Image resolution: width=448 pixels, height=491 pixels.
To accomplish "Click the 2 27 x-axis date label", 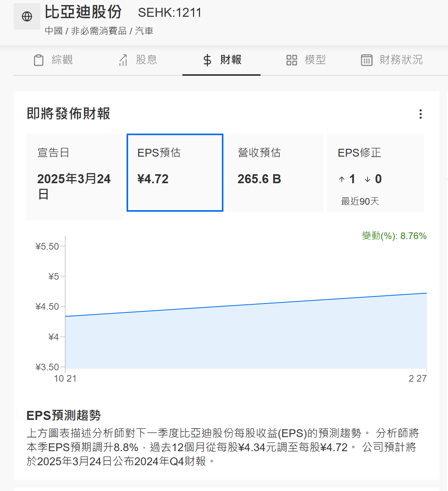I will click(418, 379).
